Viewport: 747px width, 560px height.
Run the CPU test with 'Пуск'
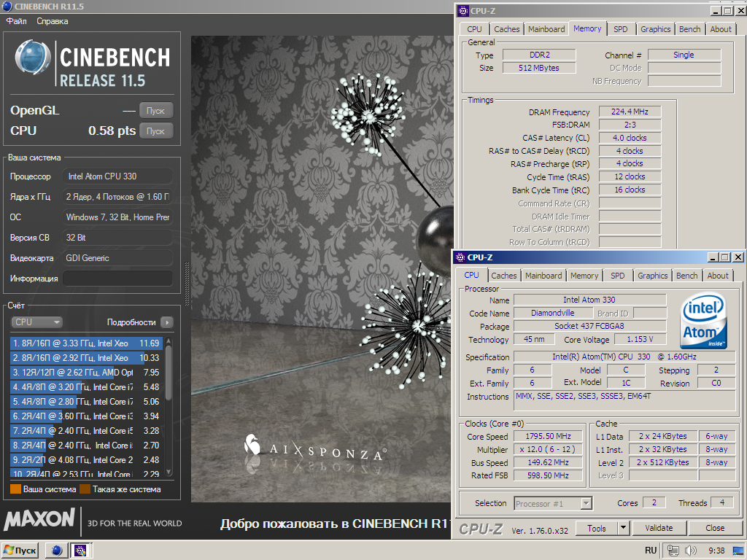coord(156,131)
